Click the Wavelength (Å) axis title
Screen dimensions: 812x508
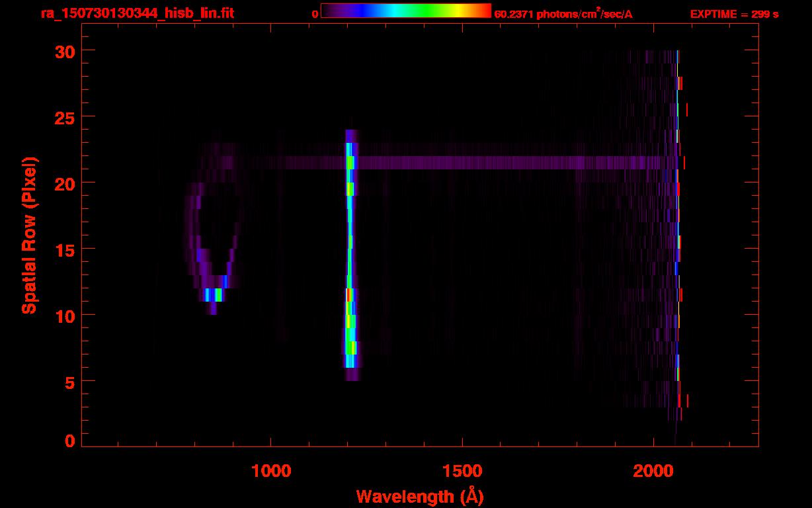(420, 496)
